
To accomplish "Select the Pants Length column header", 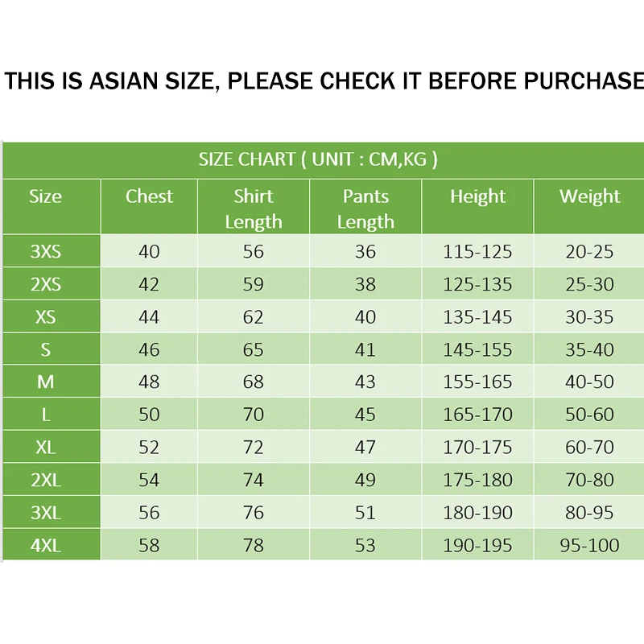I will coord(365,208).
